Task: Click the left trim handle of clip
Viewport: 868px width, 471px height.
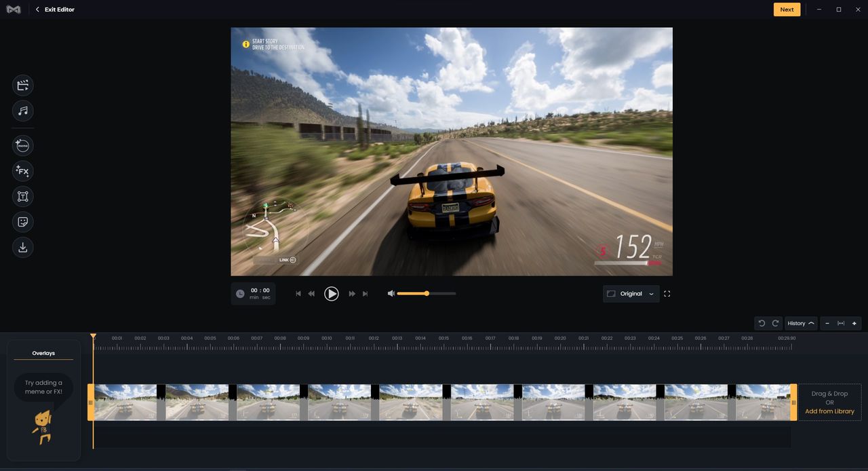Action: 91,402
